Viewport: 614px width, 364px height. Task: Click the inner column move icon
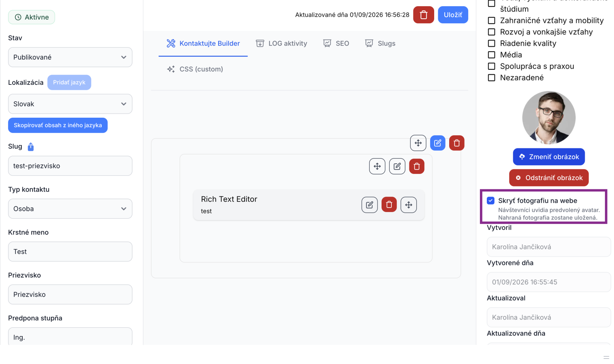[x=377, y=166]
